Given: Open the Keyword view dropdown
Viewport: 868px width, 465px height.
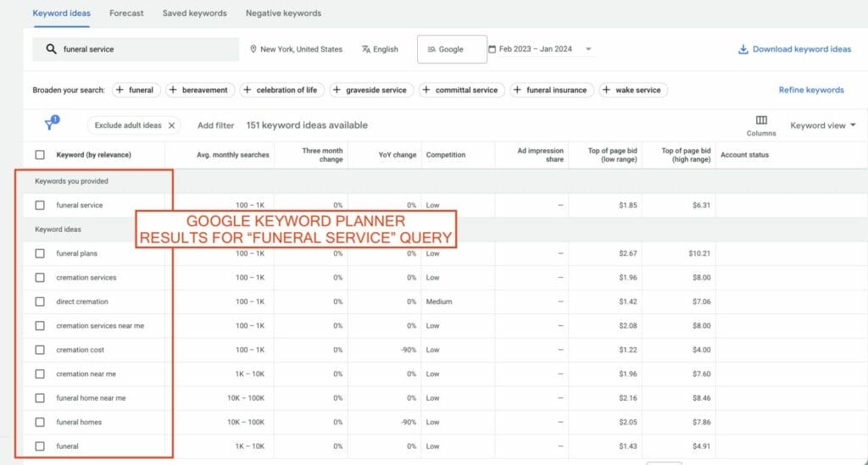Looking at the screenshot, I should (x=822, y=125).
